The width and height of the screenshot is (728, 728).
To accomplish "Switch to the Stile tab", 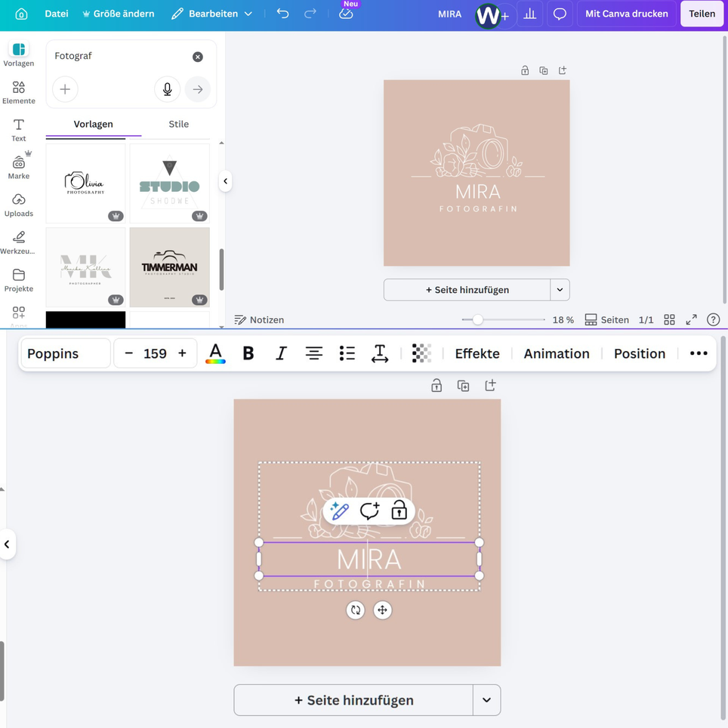I will [x=178, y=124].
